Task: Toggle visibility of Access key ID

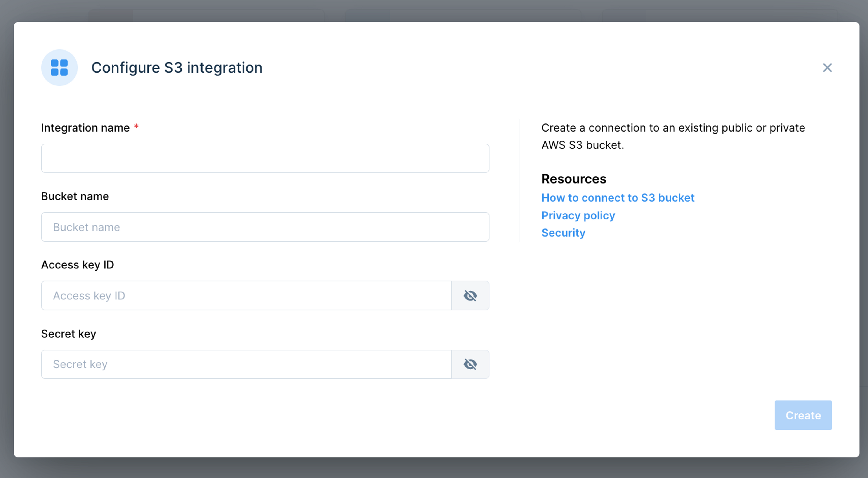Action: click(470, 295)
